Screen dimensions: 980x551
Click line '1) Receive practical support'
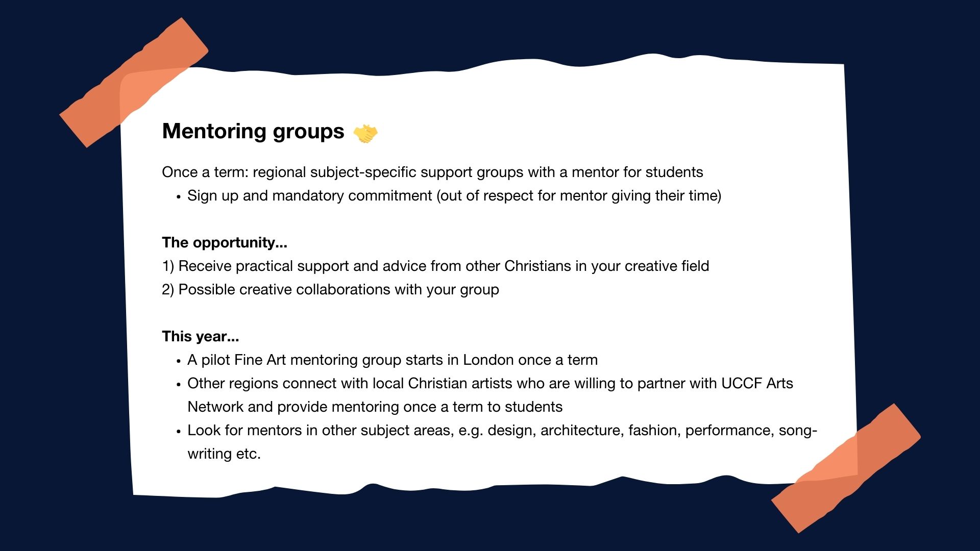point(435,266)
